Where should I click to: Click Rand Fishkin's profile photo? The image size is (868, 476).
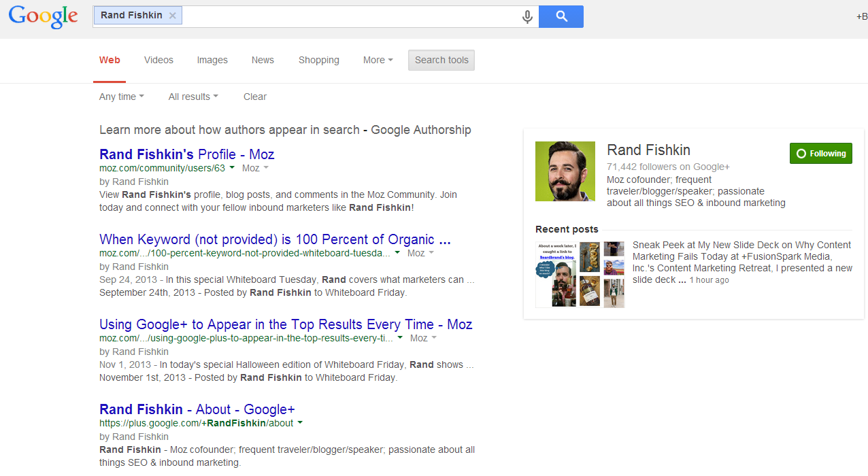565,171
